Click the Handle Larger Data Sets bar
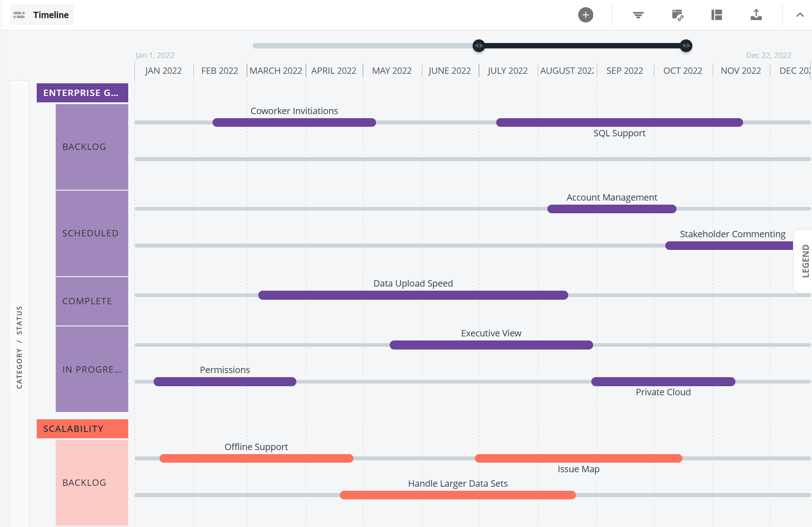 click(x=458, y=495)
